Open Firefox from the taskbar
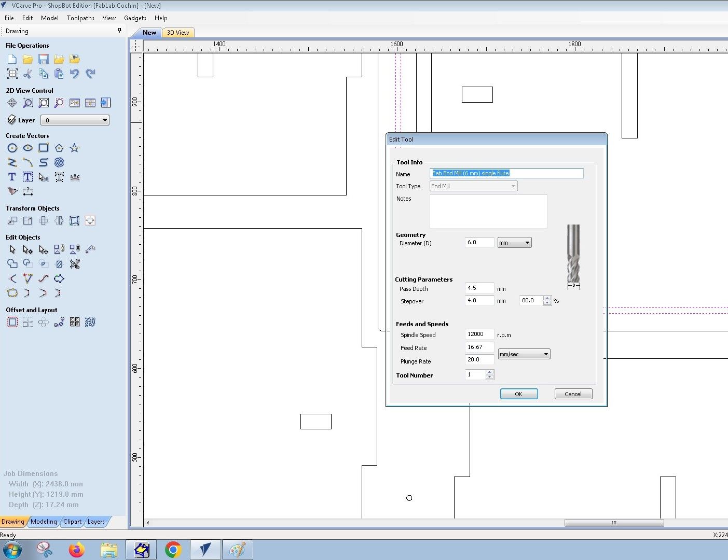 (76, 550)
